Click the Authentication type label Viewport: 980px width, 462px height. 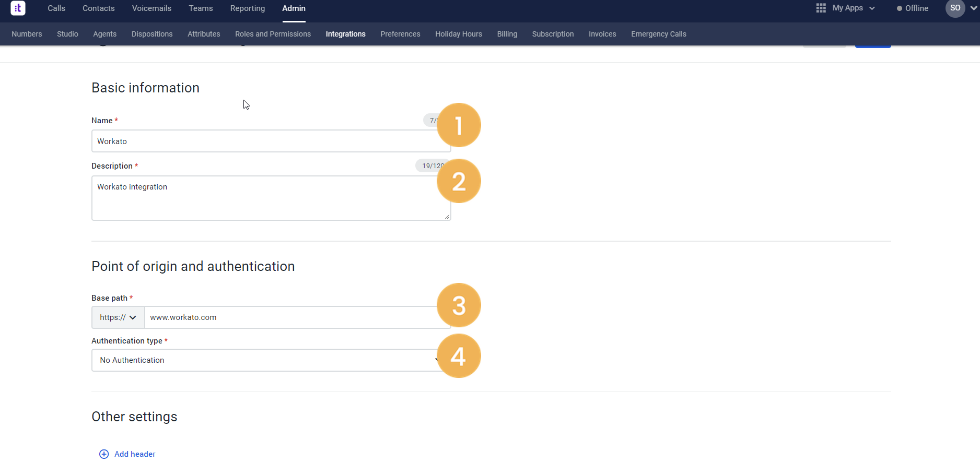tap(126, 341)
